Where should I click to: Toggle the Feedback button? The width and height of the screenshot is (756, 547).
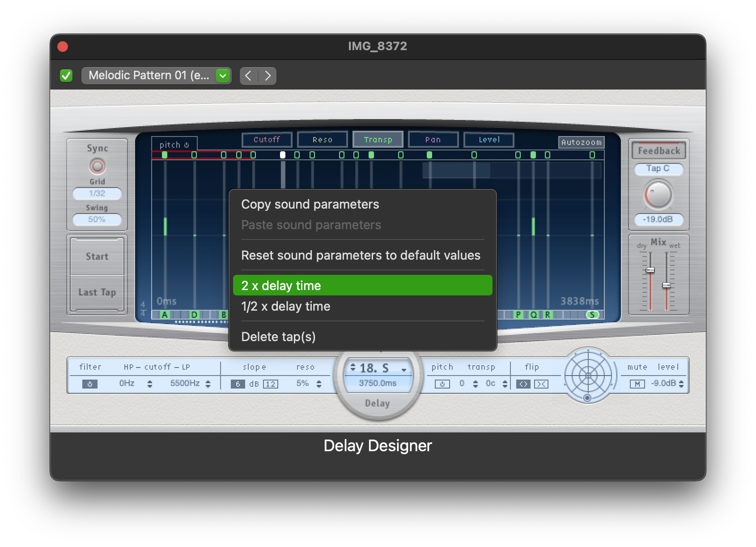tap(659, 151)
